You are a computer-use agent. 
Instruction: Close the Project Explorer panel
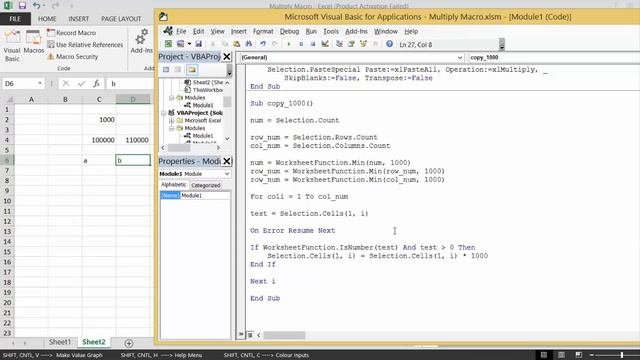[227, 56]
